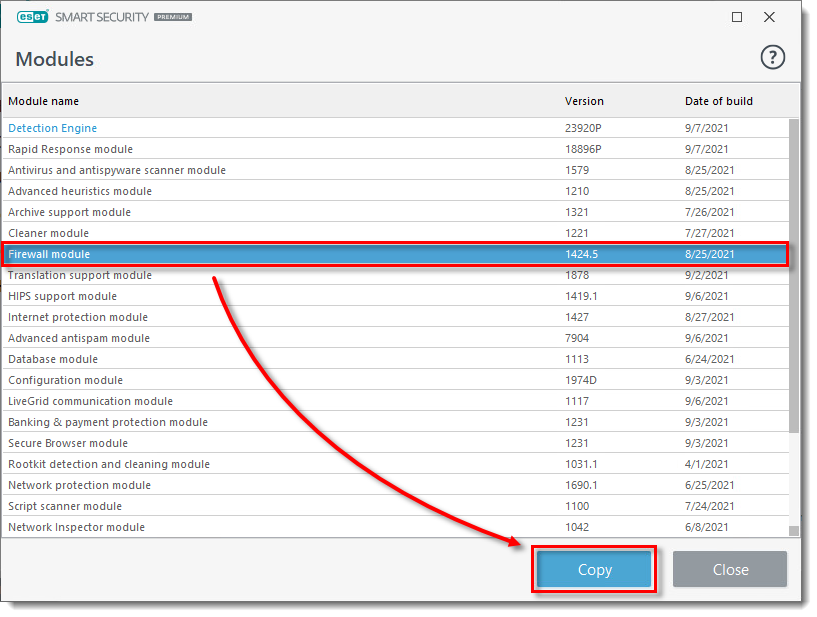Maximize the Modules window
Screen dimensions: 817x617
coord(737,17)
